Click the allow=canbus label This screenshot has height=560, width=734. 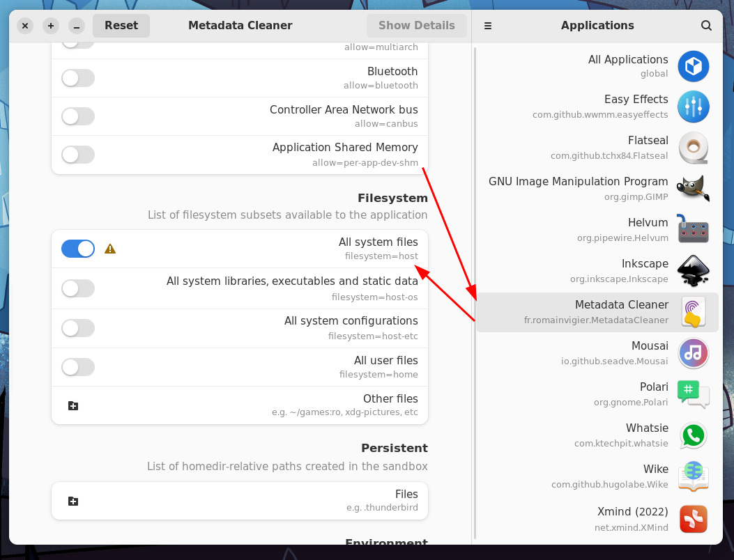tap(386, 123)
